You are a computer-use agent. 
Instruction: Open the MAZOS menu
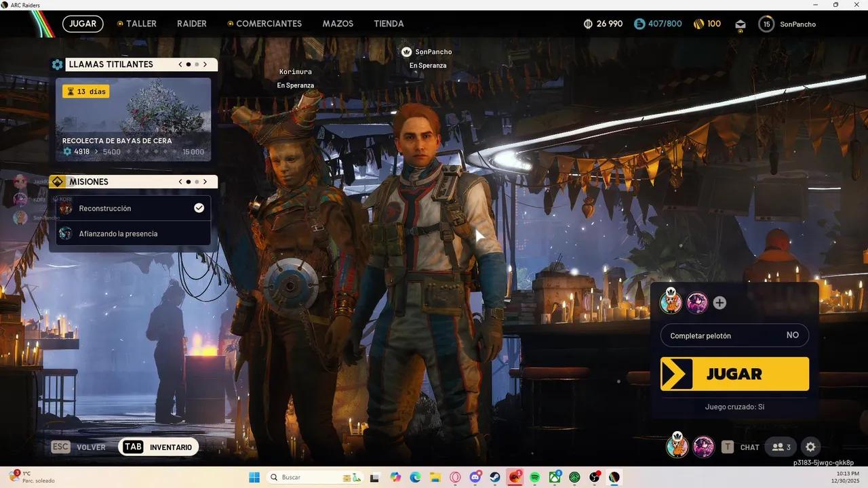click(x=338, y=24)
